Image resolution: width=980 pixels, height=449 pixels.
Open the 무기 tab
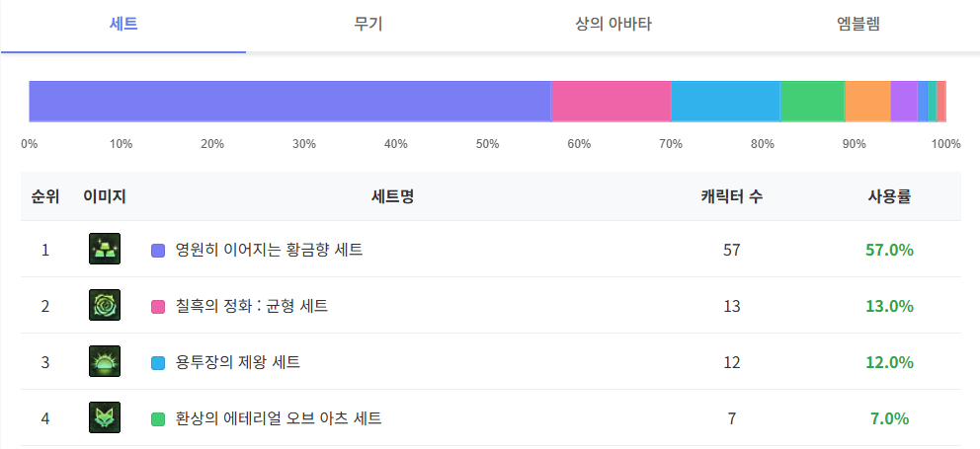click(x=368, y=24)
